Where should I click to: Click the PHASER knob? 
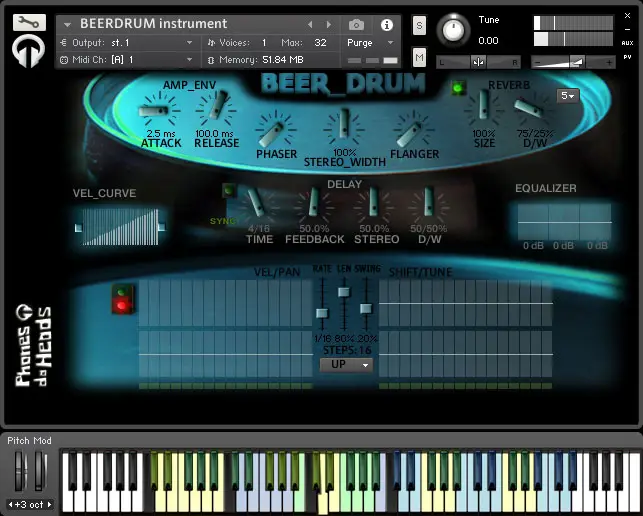[x=276, y=130]
